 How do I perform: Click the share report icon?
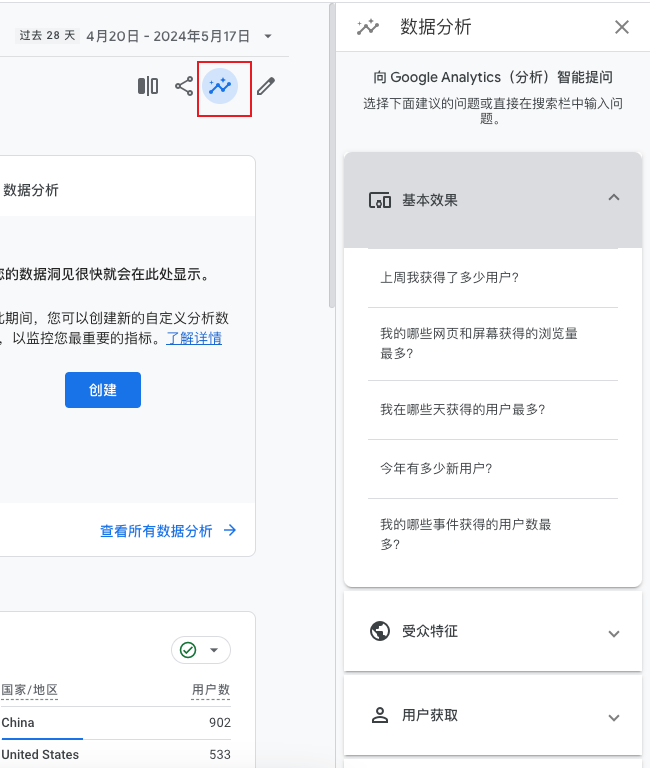tap(184, 86)
